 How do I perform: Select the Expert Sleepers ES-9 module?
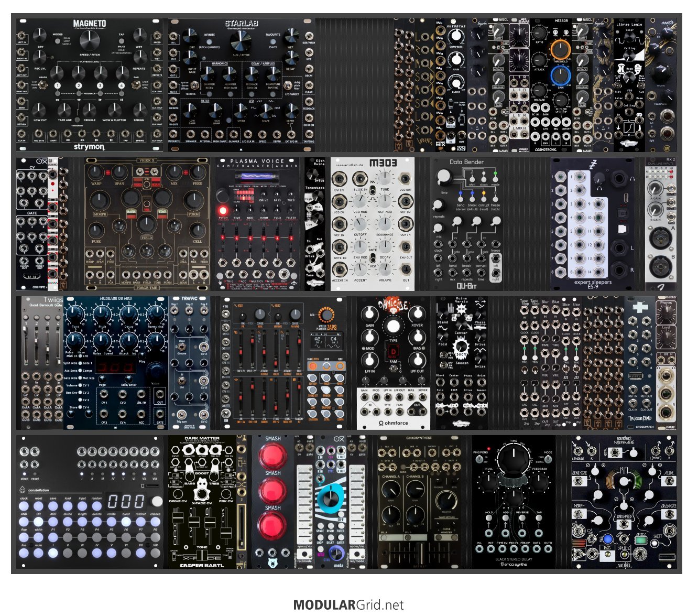coord(593,224)
